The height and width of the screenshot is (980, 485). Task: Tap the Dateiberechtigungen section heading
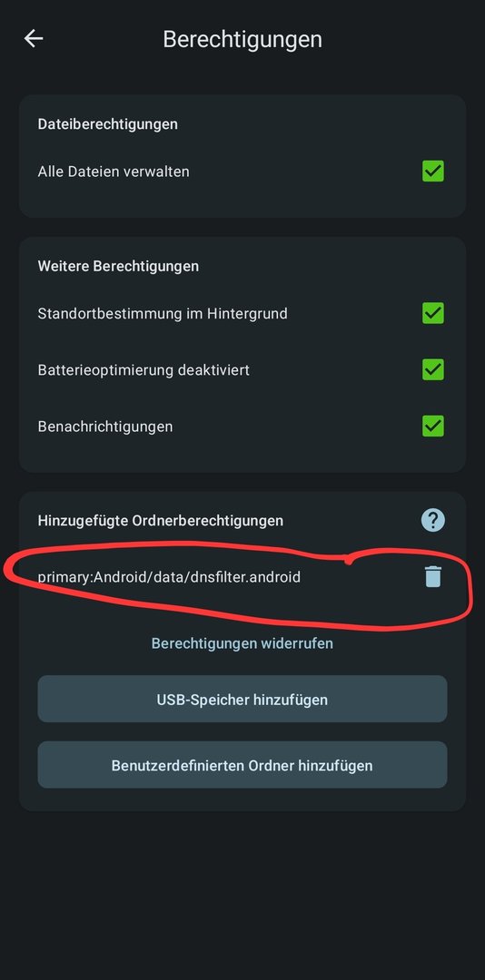click(108, 123)
